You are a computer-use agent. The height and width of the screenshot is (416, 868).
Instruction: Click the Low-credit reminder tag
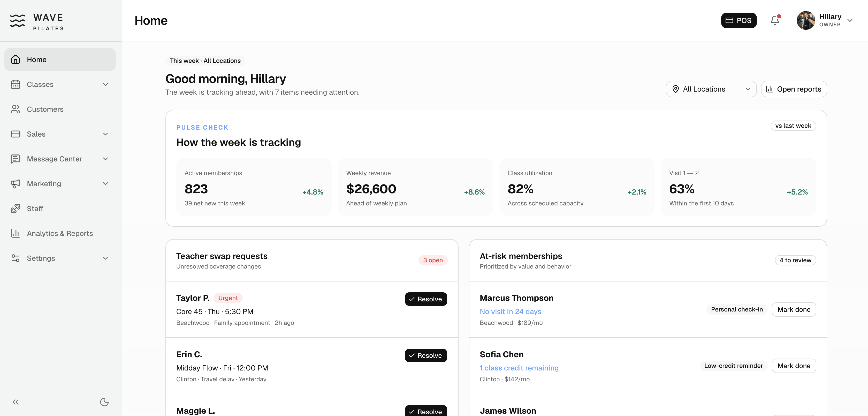point(733,366)
